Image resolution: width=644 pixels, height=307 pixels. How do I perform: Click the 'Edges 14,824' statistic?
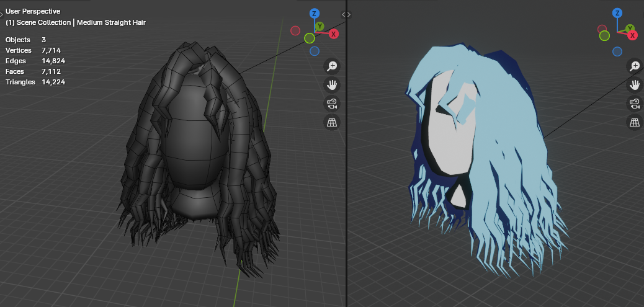tap(35, 61)
